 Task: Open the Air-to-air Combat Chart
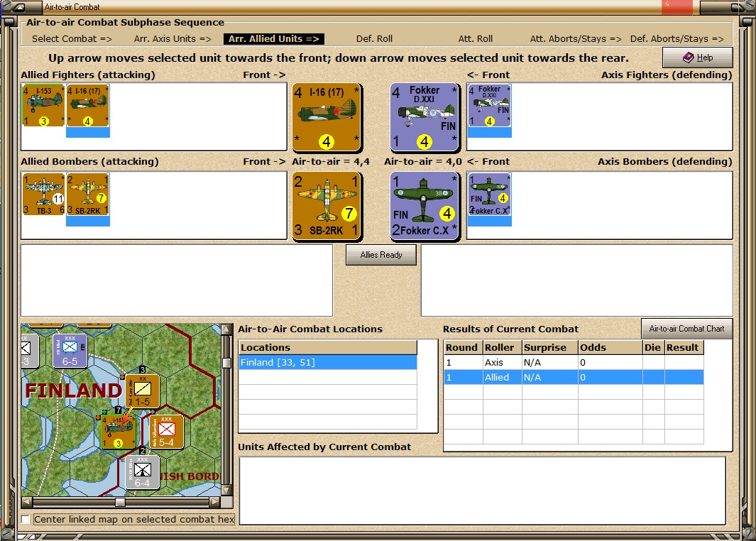686,328
